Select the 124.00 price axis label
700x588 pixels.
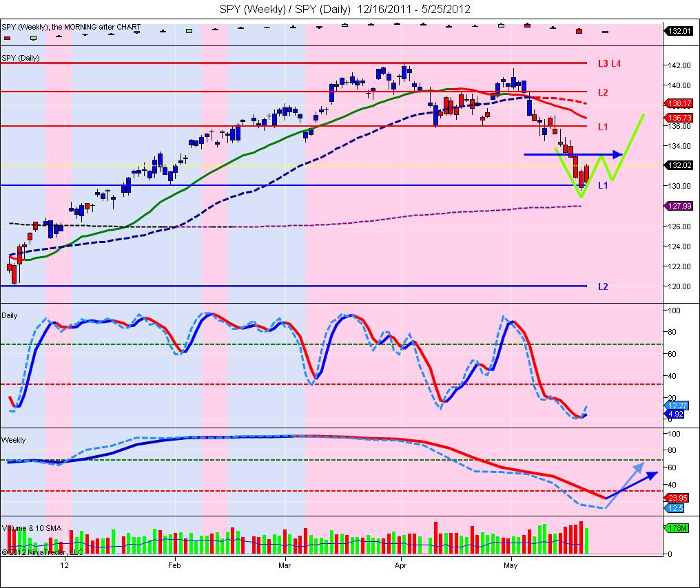[x=679, y=246]
